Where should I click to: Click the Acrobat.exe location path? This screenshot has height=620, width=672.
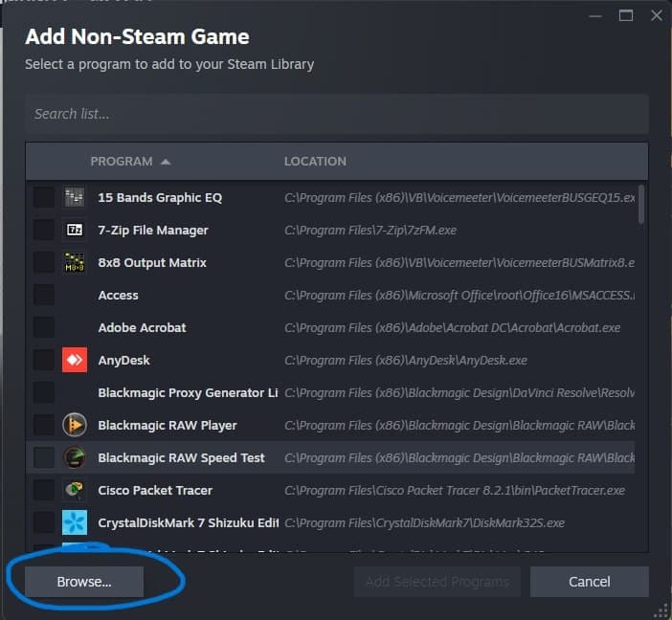pos(452,328)
